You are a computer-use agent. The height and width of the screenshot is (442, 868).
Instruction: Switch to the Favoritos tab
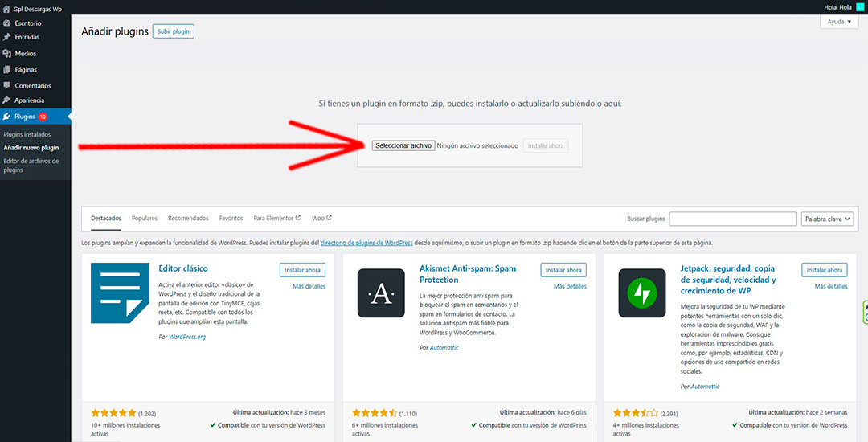(x=231, y=219)
